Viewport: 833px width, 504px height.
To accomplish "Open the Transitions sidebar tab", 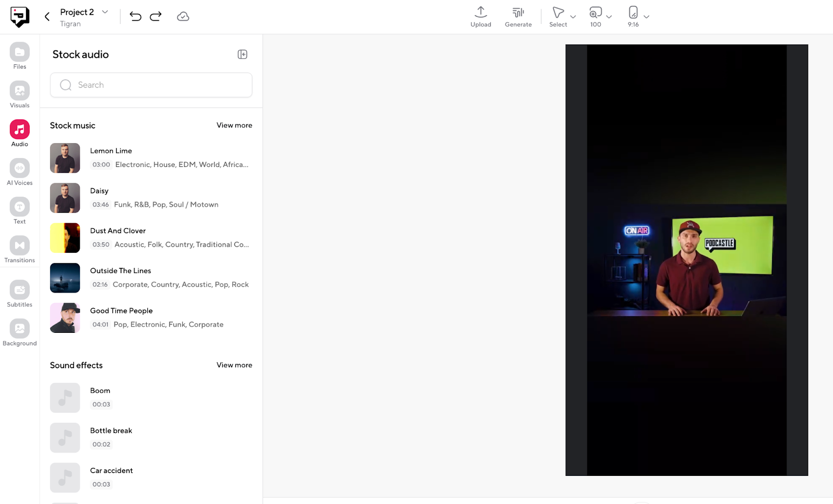I will point(20,250).
